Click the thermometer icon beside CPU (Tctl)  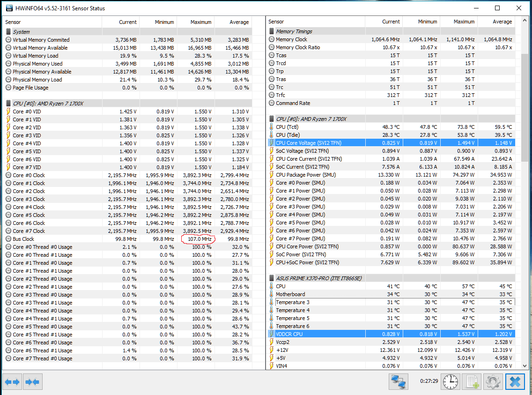tap(272, 127)
